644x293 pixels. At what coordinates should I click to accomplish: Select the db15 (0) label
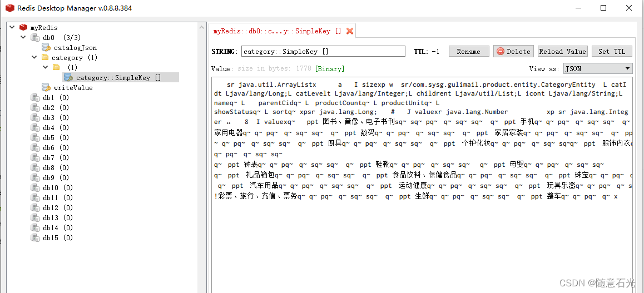coord(58,237)
